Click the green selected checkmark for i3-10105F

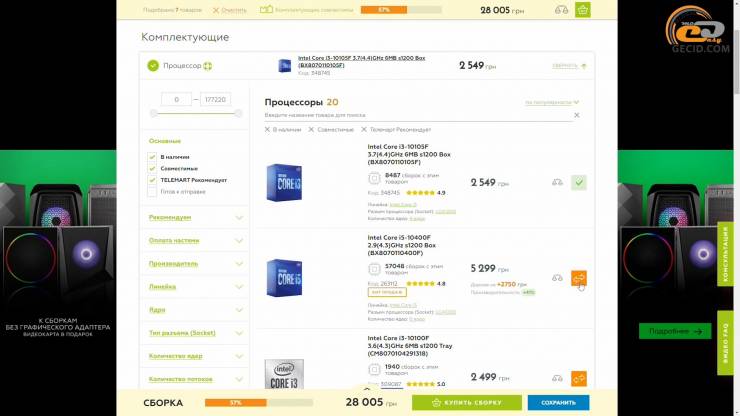click(579, 183)
